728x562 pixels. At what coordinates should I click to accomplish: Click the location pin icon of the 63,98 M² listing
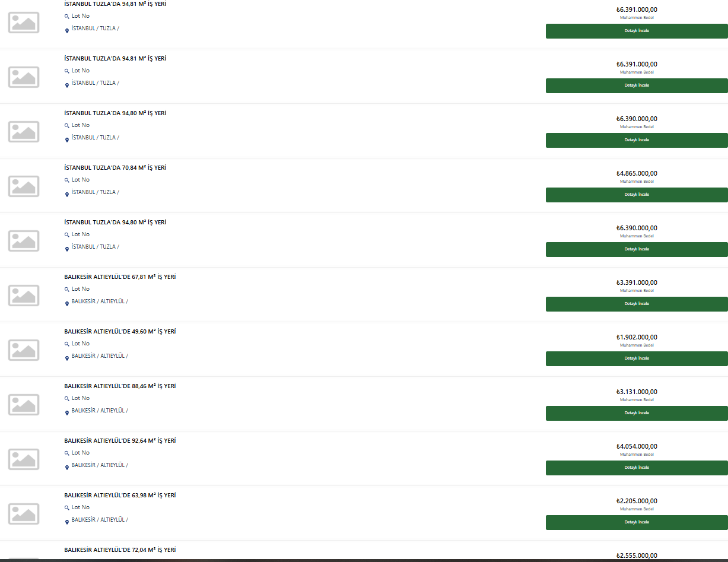[67, 522]
